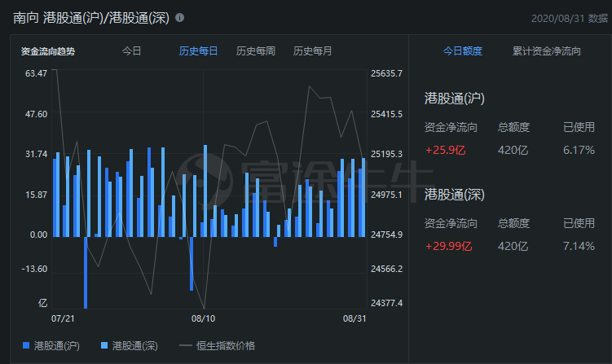Click the 港股通(深) heading in quota panel
This screenshot has height=364, width=612.
[455, 195]
